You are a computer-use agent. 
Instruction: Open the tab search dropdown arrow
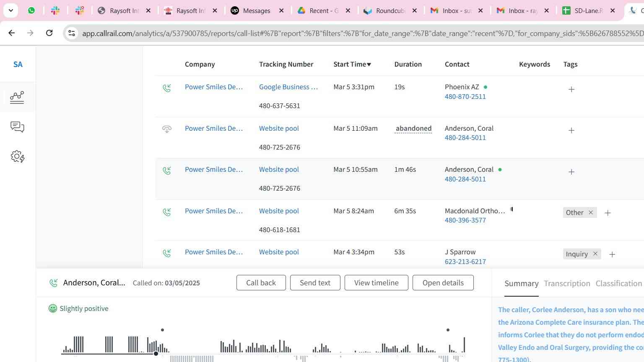click(10, 10)
